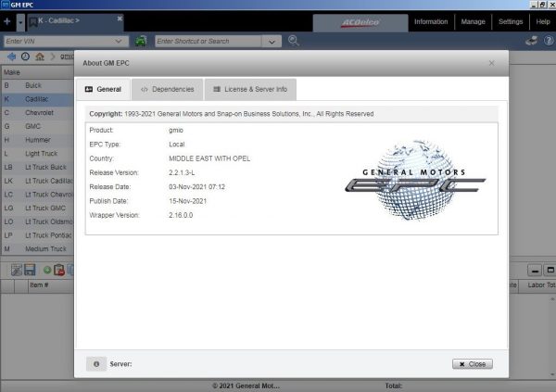
Task: Select Buick in the Make list
Action: 38,85
